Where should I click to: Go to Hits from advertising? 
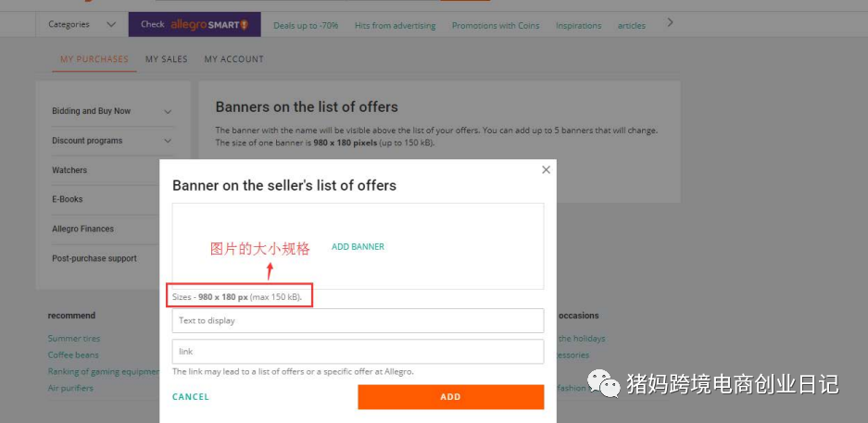tap(395, 26)
